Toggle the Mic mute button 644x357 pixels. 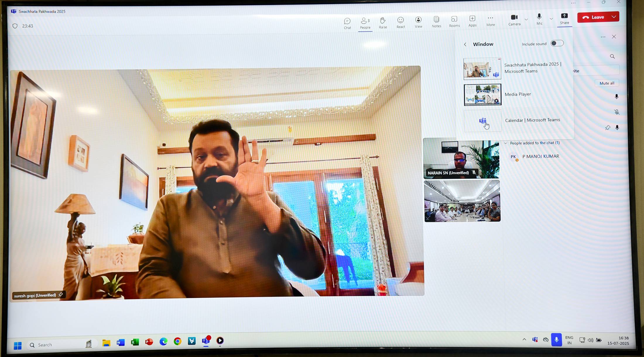tap(539, 17)
